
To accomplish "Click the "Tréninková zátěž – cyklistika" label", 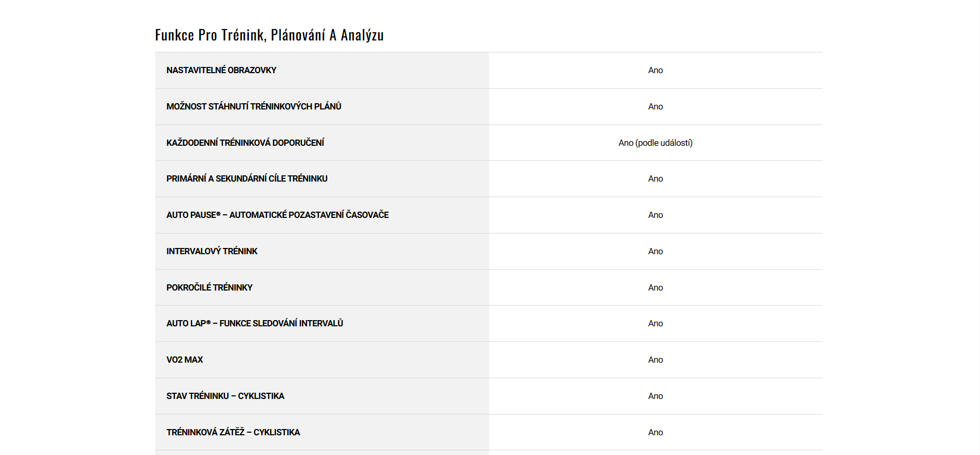I will click(x=233, y=432).
